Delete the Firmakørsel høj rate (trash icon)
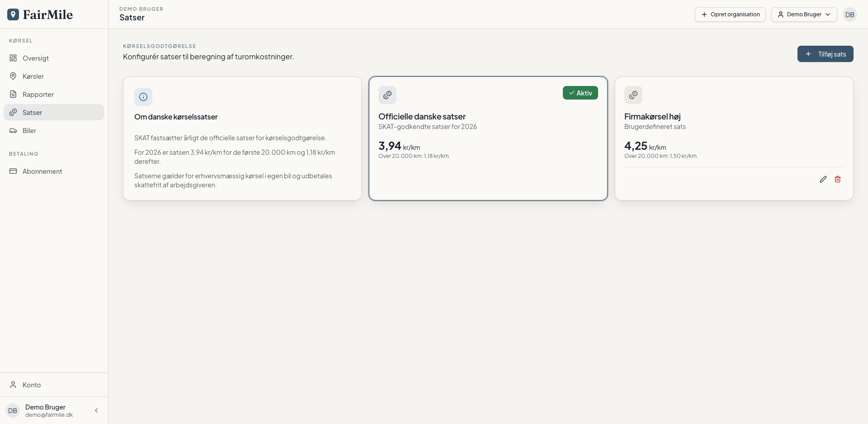Image resolution: width=868 pixels, height=424 pixels. coord(838,179)
